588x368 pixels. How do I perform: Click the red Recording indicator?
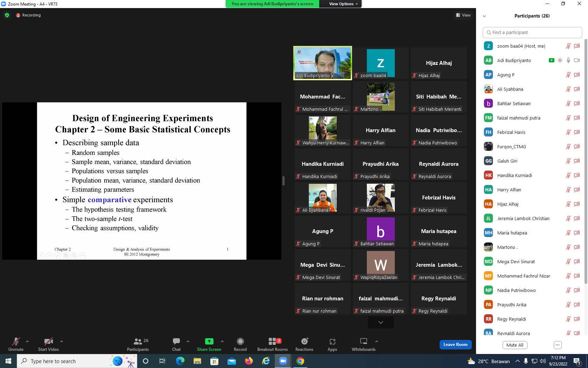coord(28,15)
